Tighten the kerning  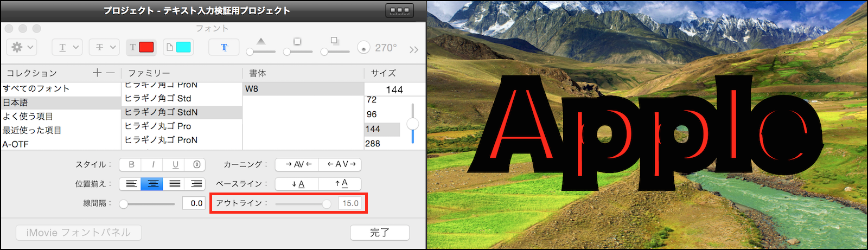pos(297,164)
